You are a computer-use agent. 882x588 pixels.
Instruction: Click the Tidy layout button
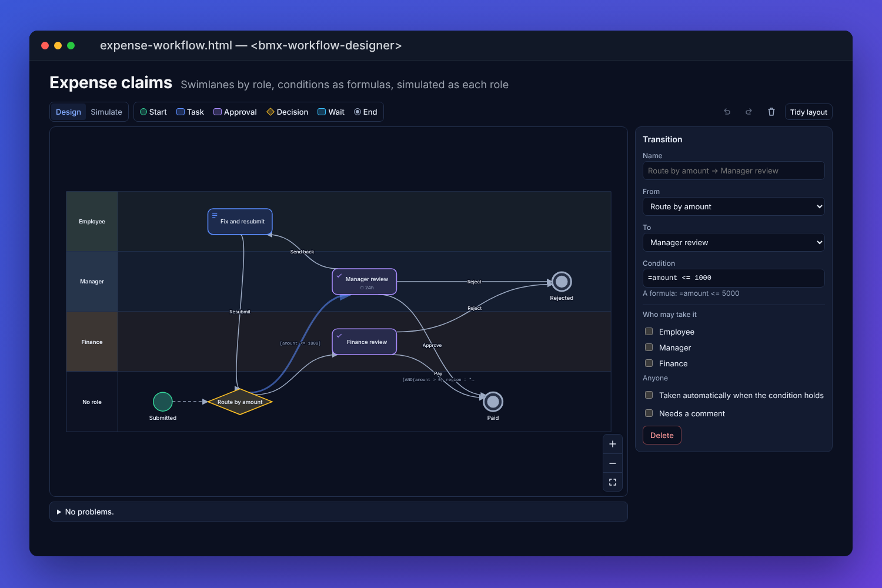point(808,112)
